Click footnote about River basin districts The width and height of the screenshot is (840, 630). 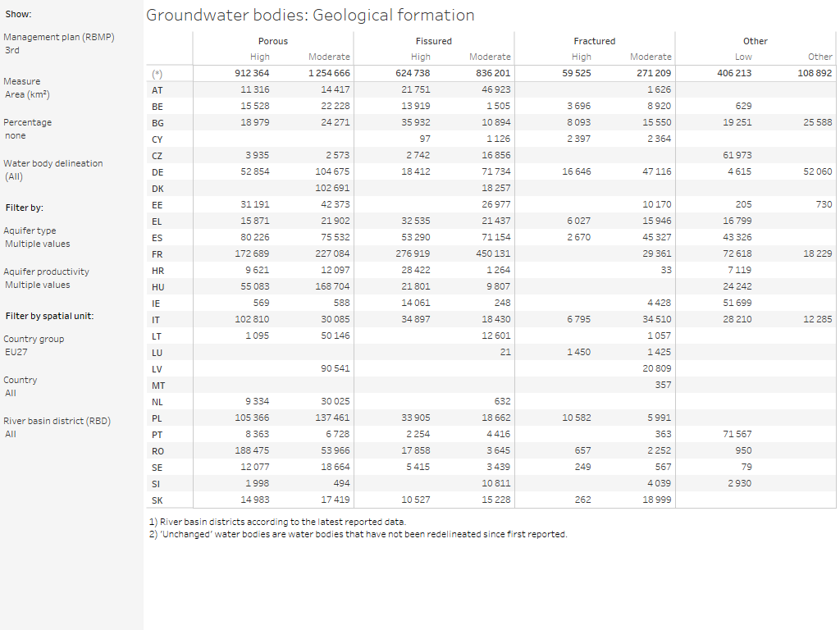[x=277, y=522]
